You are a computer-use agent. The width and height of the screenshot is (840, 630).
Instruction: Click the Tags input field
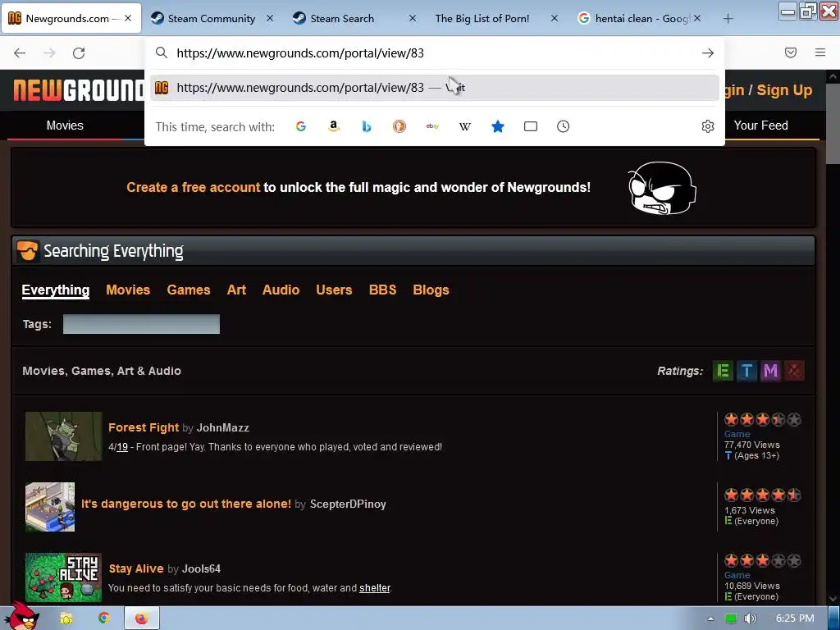[x=141, y=324]
